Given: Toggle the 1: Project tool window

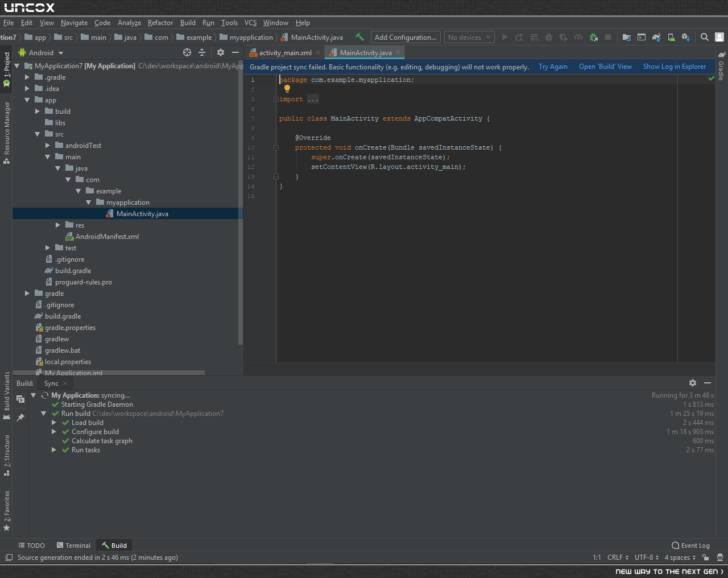Looking at the screenshot, I should click(7, 69).
